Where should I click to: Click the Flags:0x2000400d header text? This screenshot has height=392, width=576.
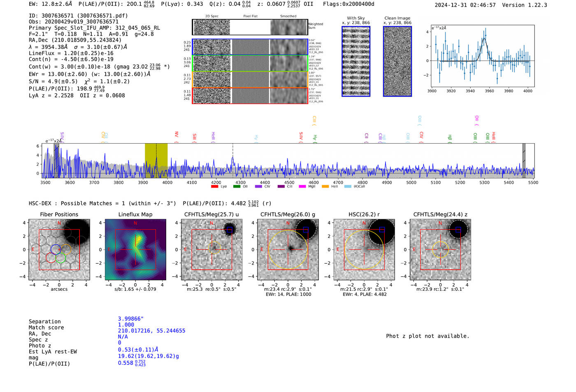point(348,4)
